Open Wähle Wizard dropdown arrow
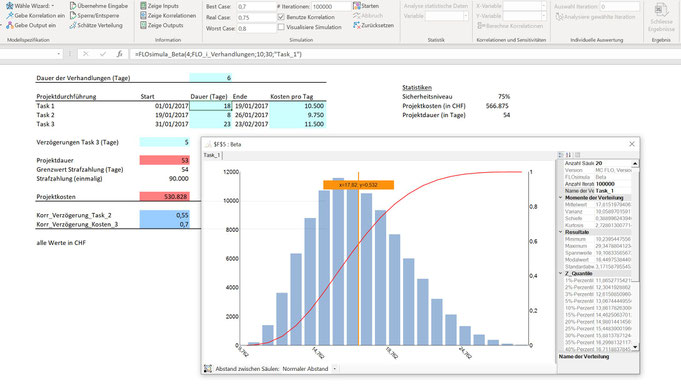Viewport: 681px width, 384px height. (53, 6)
